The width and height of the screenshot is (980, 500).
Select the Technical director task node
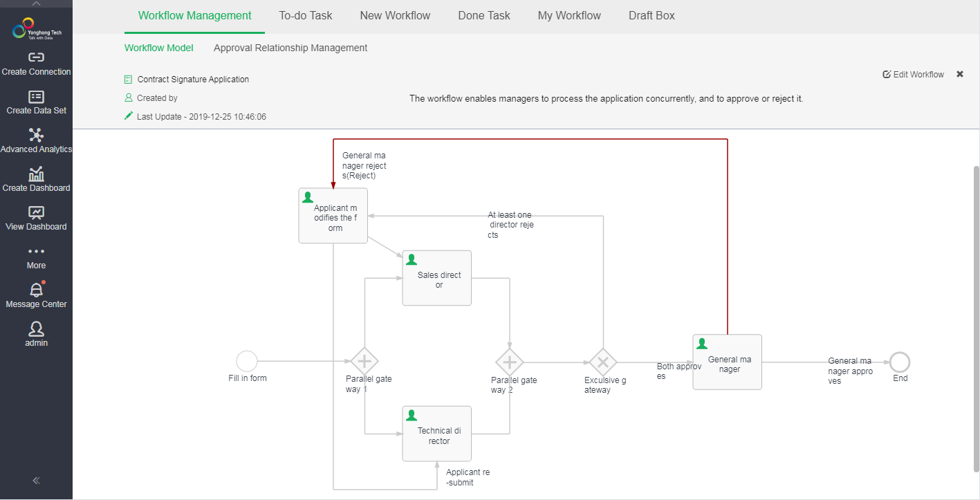[x=437, y=434]
